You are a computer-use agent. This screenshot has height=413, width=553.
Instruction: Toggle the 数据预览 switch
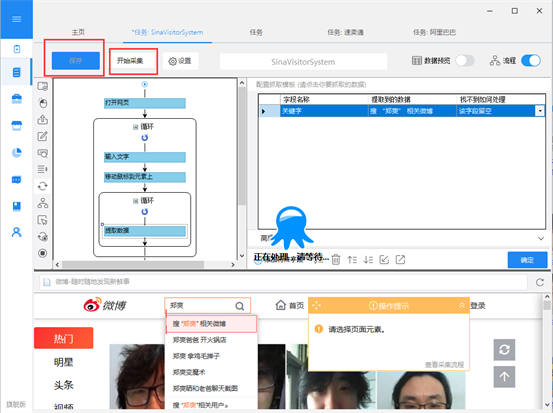pyautogui.click(x=465, y=61)
